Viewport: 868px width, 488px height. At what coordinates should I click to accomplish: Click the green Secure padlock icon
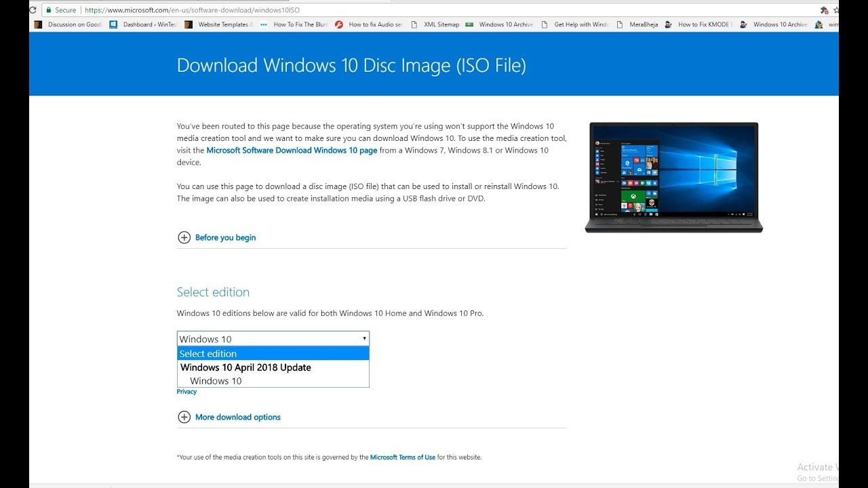tap(47, 10)
